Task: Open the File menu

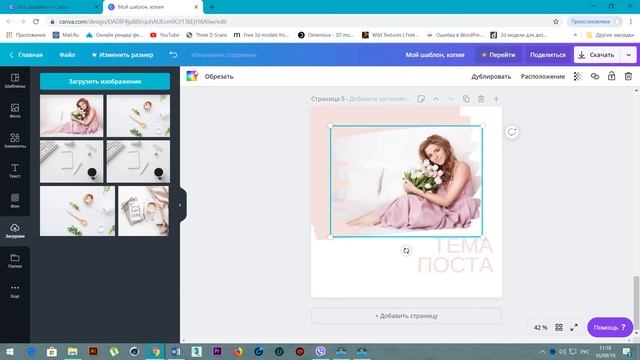Action: coord(67,54)
